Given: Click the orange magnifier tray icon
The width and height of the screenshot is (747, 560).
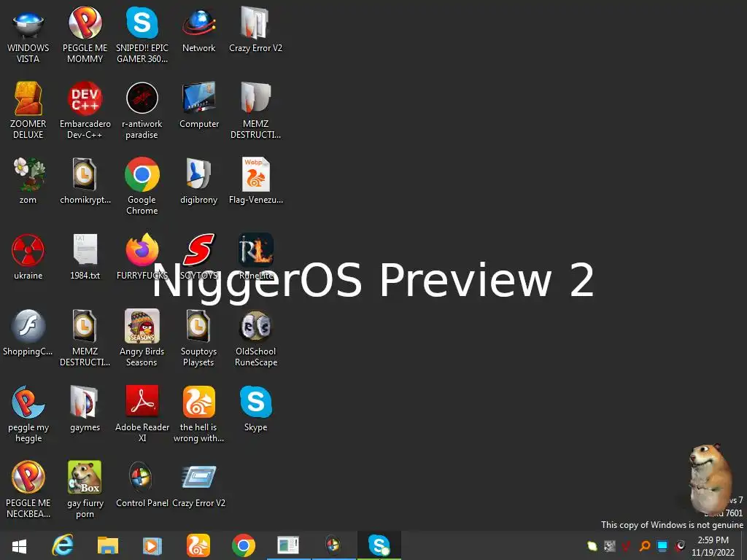Looking at the screenshot, I should click(x=645, y=545).
